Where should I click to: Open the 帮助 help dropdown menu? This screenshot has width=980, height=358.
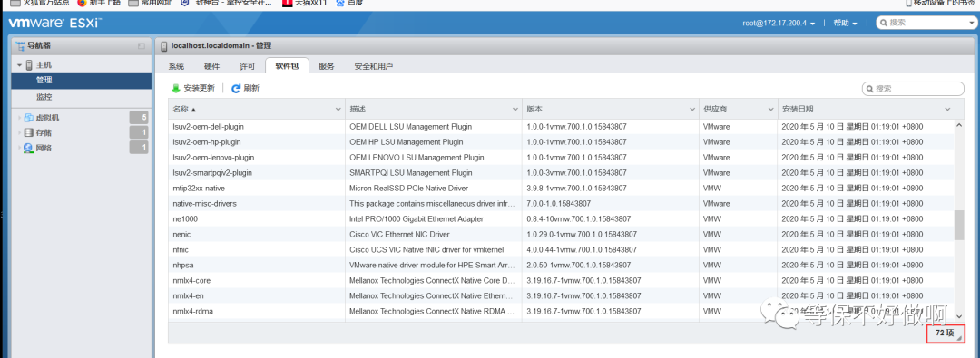pos(845,24)
